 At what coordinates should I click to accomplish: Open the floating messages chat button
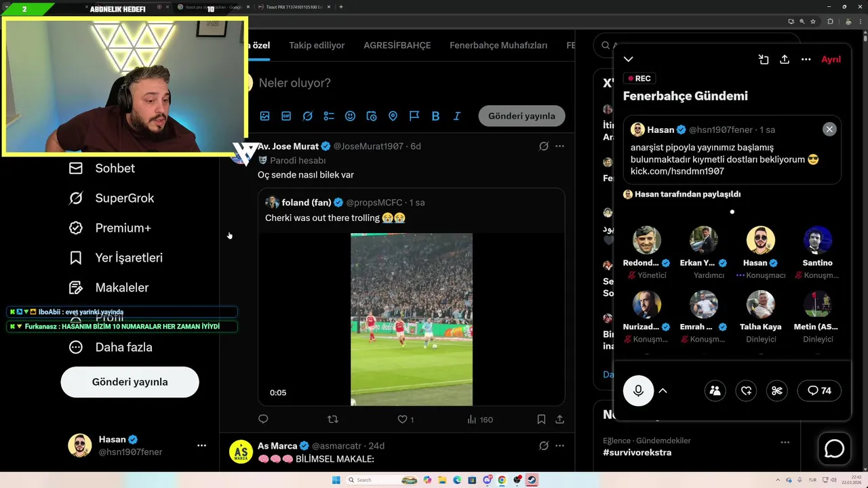pos(834,449)
